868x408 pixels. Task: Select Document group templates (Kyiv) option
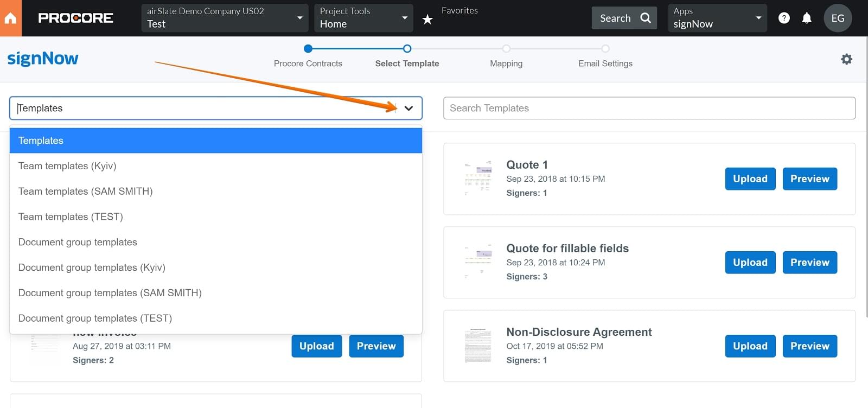coord(216,267)
